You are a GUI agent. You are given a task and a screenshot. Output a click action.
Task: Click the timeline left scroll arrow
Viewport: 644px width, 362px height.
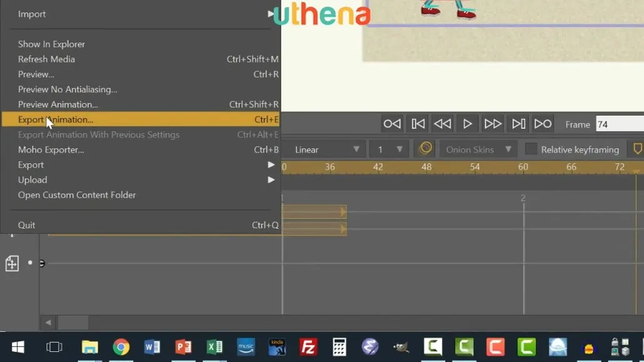pyautogui.click(x=48, y=323)
